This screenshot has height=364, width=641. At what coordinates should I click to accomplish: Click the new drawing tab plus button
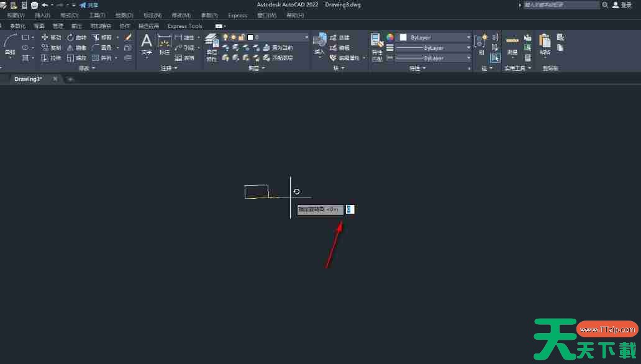tap(70, 79)
